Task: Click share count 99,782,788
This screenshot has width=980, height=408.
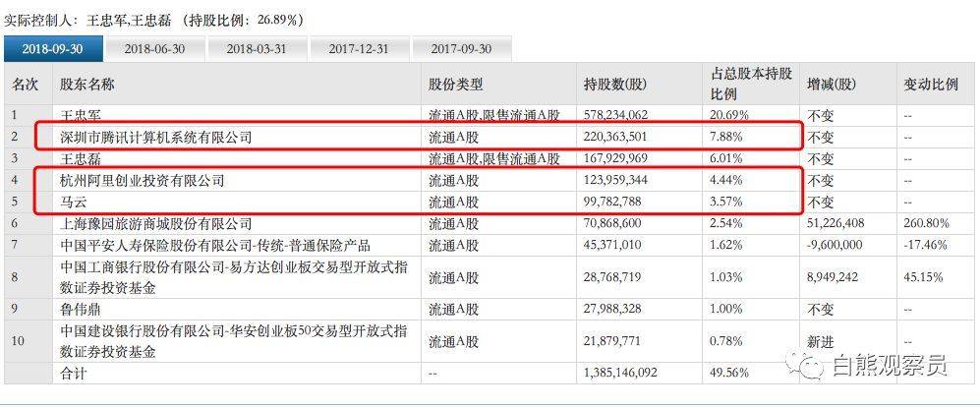Action: tap(611, 202)
